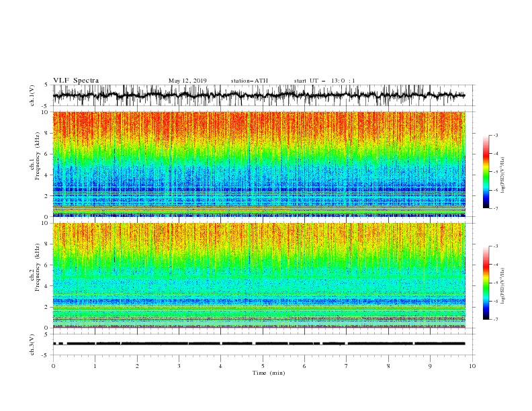
Task: Click tick label 4 on the Time axis
Action: click(221, 366)
